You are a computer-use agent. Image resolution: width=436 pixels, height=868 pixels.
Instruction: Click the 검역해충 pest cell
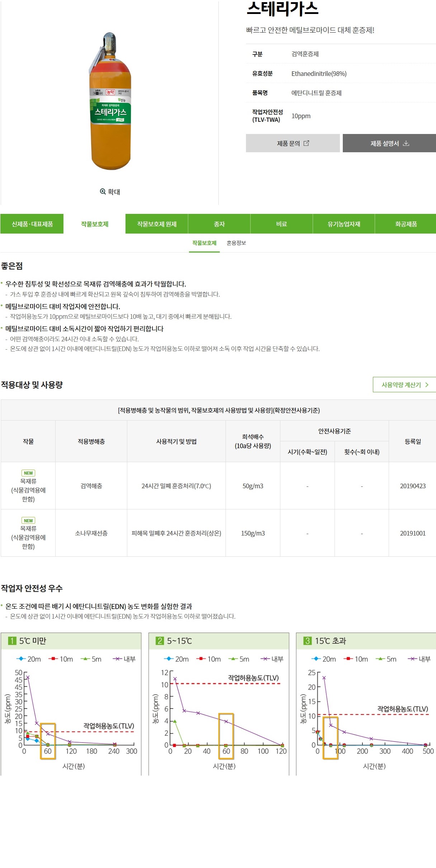click(x=91, y=486)
